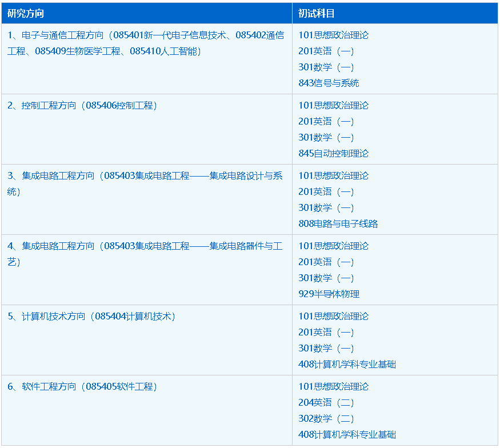Click the 初试科目 column header
The width and height of the screenshot is (500, 448).
click(x=317, y=13)
